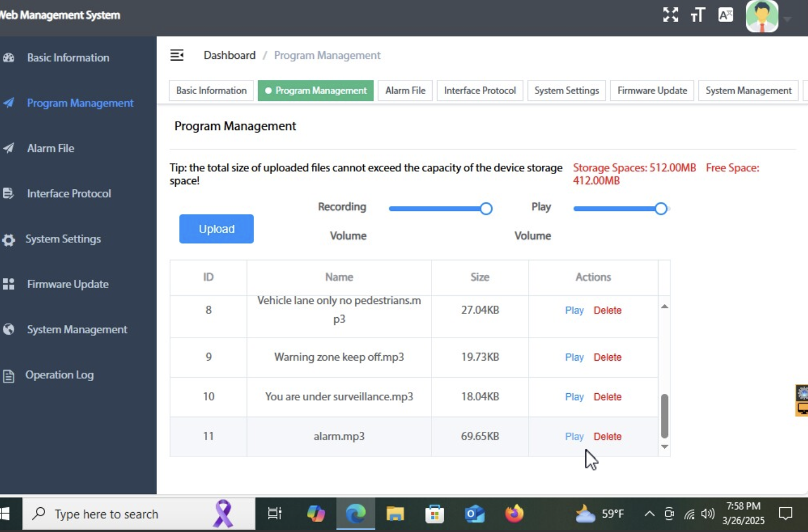Click the file table scrollbar thumb
808x532 pixels.
[665, 415]
